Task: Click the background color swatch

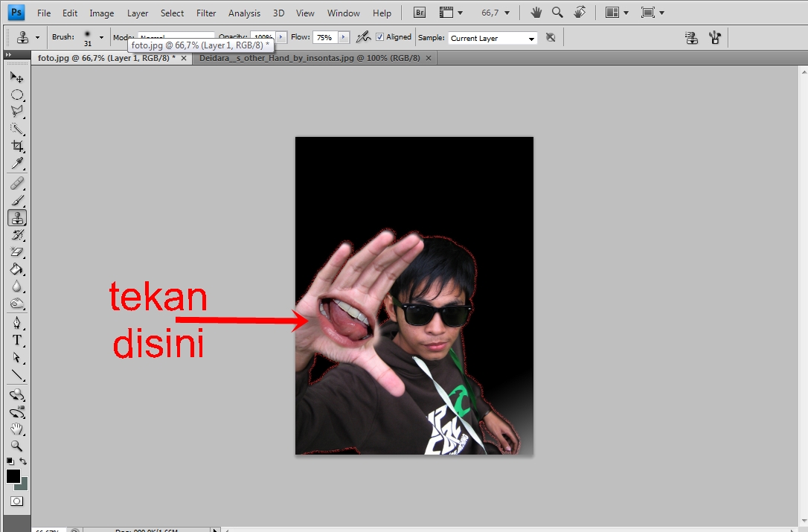Action: [x=23, y=485]
